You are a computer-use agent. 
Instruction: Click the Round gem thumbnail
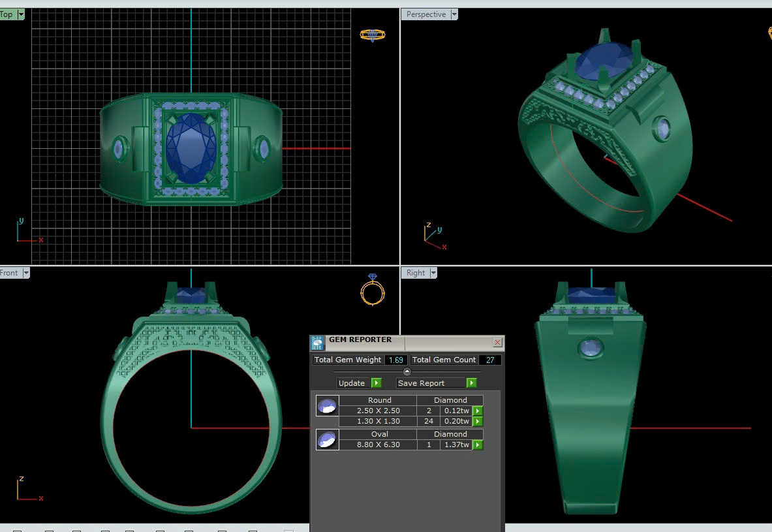point(327,406)
